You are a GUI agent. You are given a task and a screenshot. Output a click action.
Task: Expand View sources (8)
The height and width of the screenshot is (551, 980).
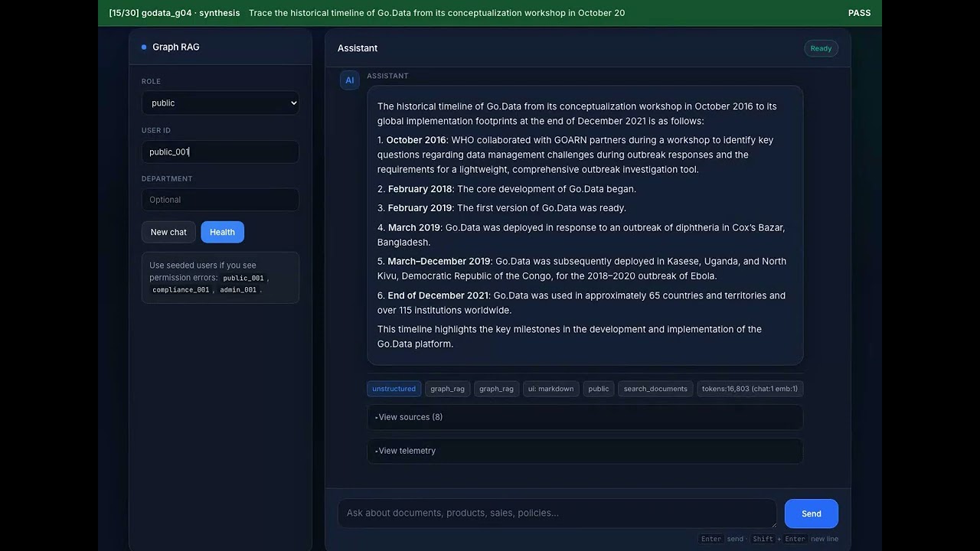pos(585,417)
